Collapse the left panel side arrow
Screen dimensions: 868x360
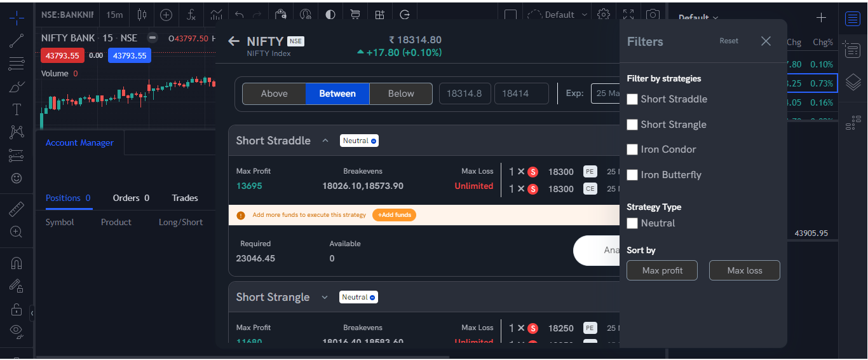tap(32, 314)
